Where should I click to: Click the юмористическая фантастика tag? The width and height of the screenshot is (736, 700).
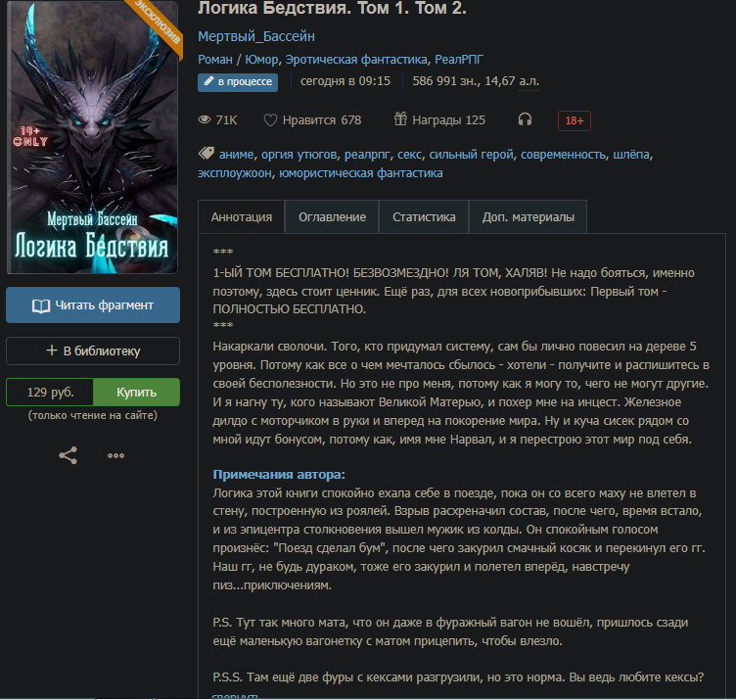point(361,173)
